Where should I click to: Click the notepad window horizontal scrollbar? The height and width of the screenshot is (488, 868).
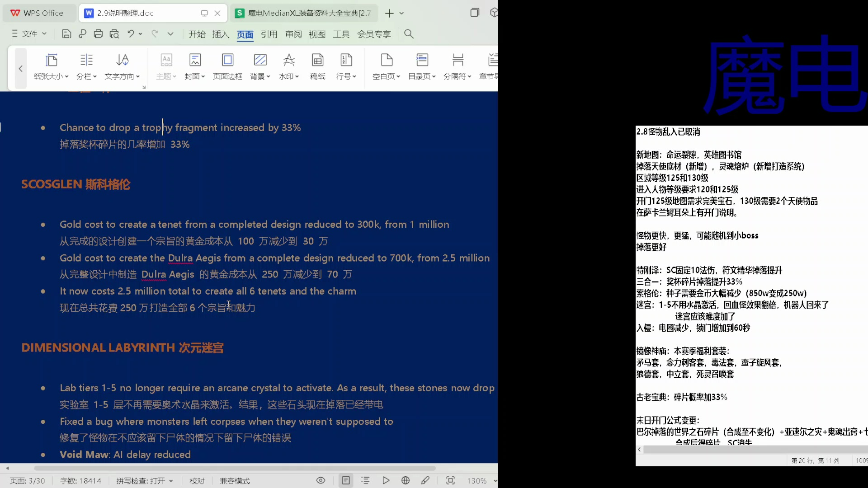(755, 450)
